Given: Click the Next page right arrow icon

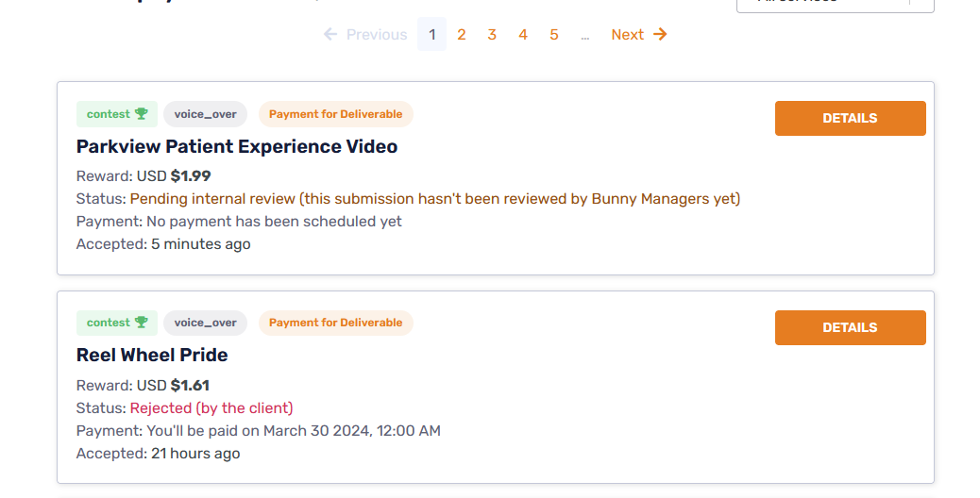Looking at the screenshot, I should [x=660, y=35].
